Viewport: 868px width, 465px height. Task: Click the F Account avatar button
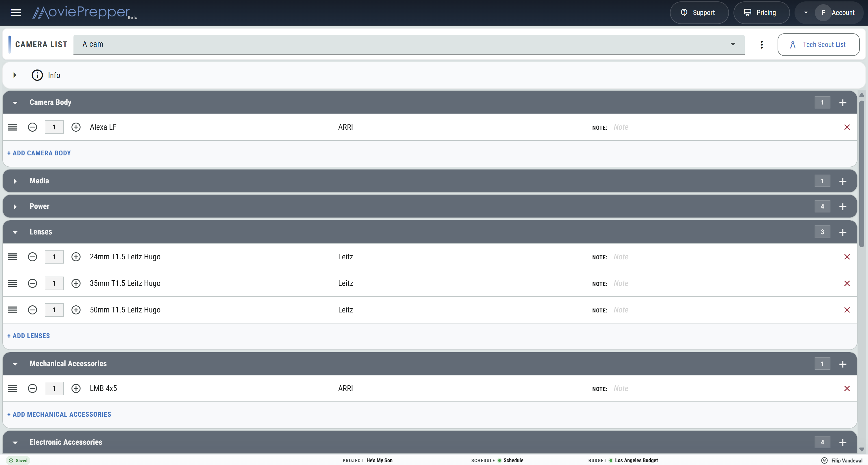tap(823, 13)
